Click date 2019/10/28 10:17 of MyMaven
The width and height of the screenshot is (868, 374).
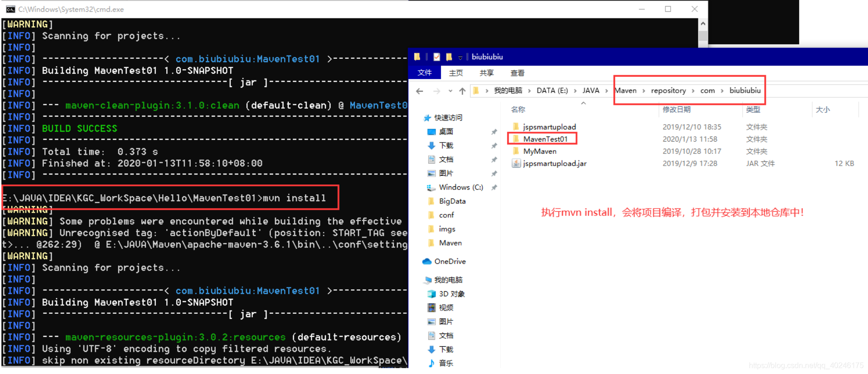[x=691, y=151]
